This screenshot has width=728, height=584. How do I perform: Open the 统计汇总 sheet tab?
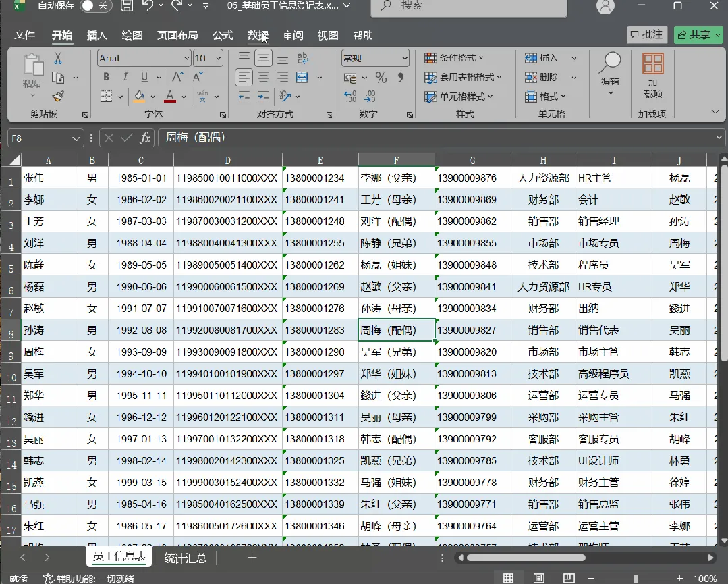pyautogui.click(x=186, y=558)
